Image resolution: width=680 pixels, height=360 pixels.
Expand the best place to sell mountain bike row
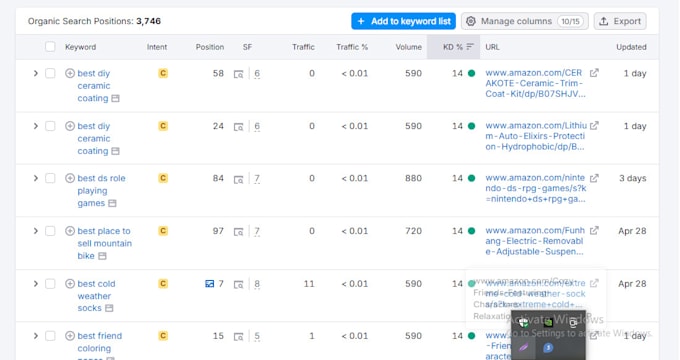pyautogui.click(x=36, y=231)
